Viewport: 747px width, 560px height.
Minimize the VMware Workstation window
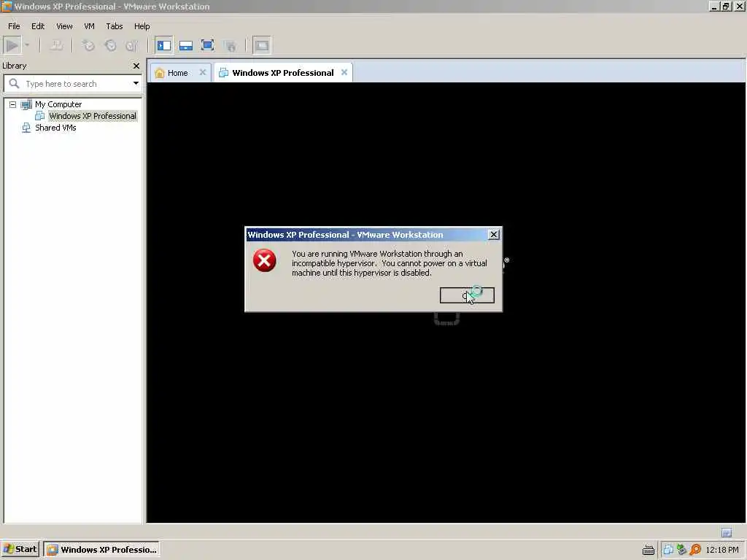pos(714,7)
